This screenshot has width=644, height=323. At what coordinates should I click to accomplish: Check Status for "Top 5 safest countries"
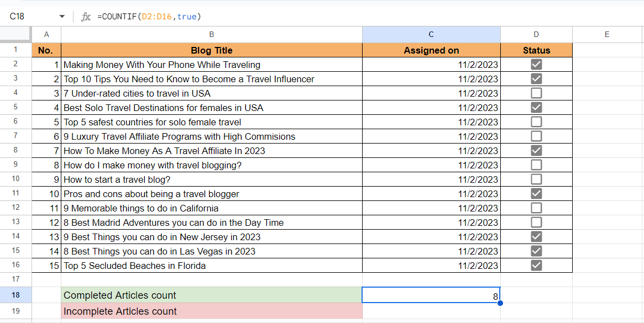point(536,121)
